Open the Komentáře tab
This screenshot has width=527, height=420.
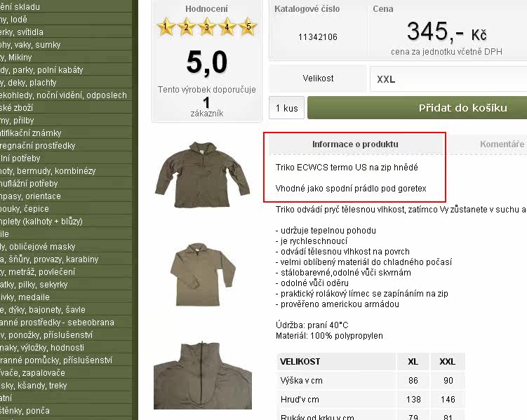pos(502,144)
